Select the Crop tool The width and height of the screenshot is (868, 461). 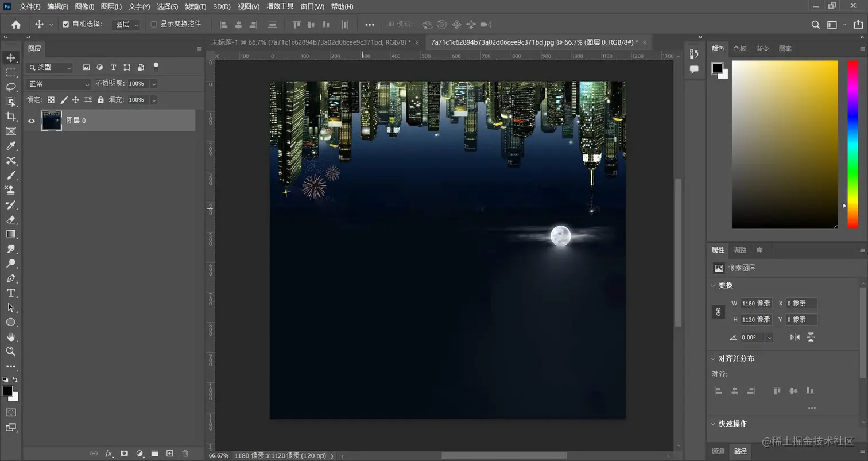pyautogui.click(x=11, y=117)
